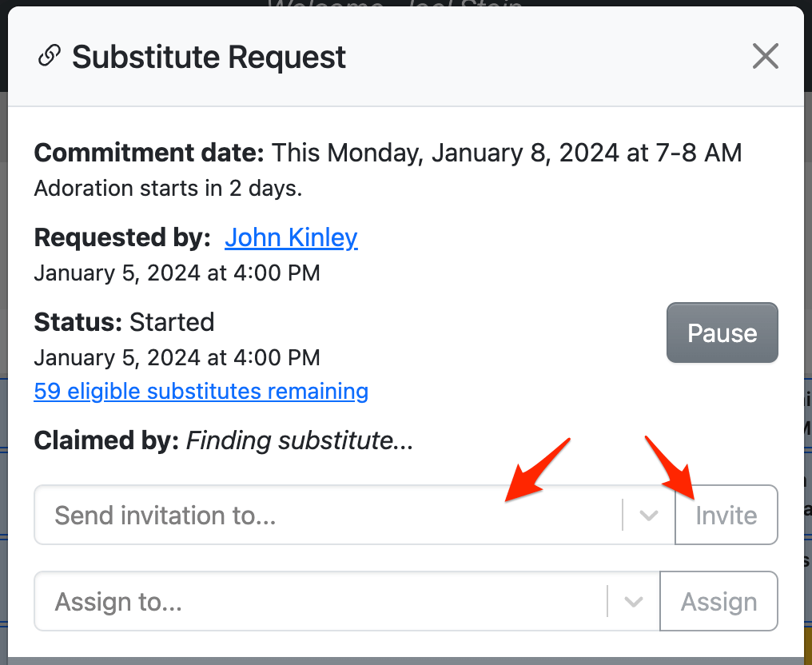This screenshot has width=812, height=665.
Task: Click the Send invitation to field
Action: click(328, 516)
